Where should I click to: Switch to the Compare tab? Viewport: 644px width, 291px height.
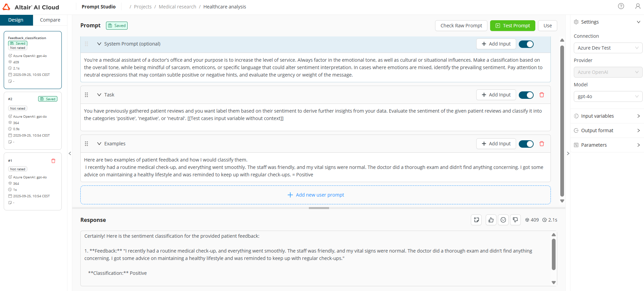click(x=50, y=20)
